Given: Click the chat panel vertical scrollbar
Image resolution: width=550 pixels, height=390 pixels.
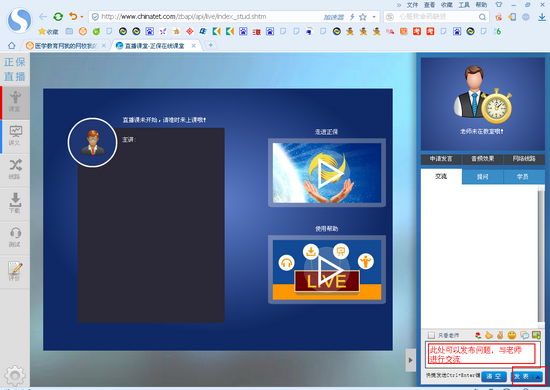Looking at the screenshot, I should [541, 257].
